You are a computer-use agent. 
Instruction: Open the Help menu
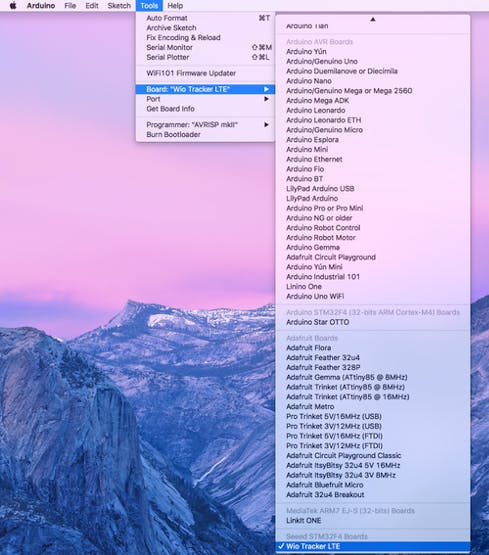(x=175, y=6)
